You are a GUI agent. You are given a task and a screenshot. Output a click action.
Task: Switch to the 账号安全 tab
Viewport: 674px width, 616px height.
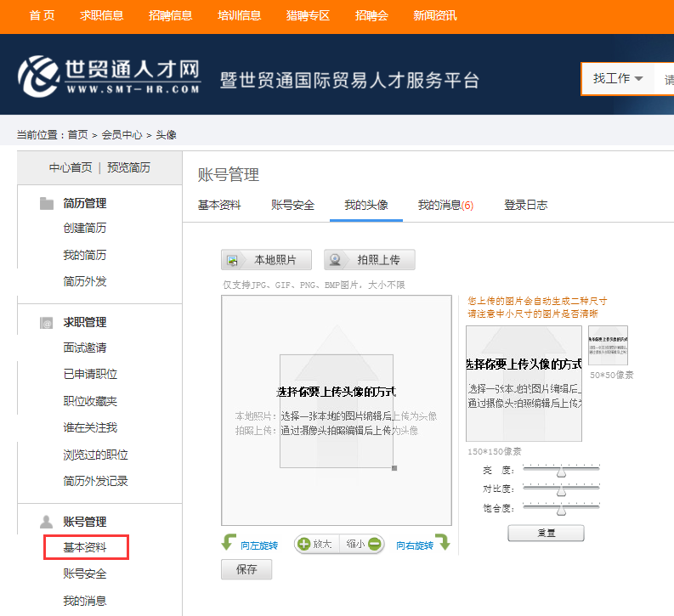pos(292,205)
